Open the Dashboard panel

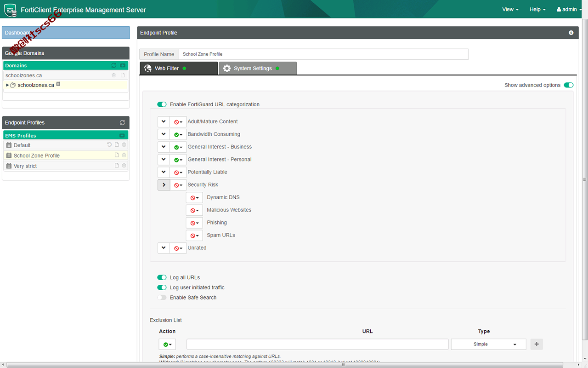pos(66,33)
